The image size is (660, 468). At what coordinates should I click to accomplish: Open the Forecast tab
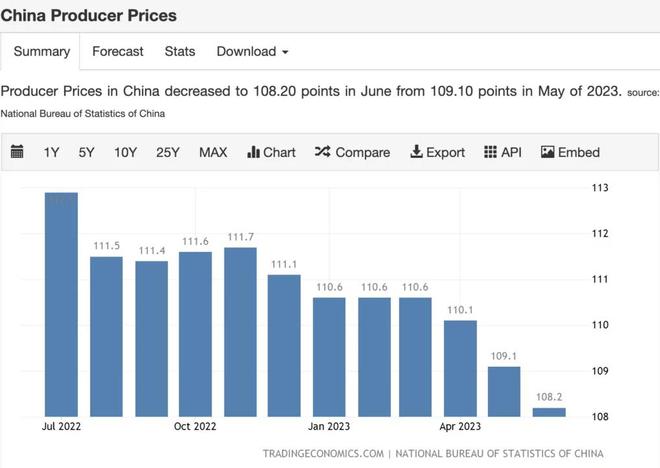(118, 51)
